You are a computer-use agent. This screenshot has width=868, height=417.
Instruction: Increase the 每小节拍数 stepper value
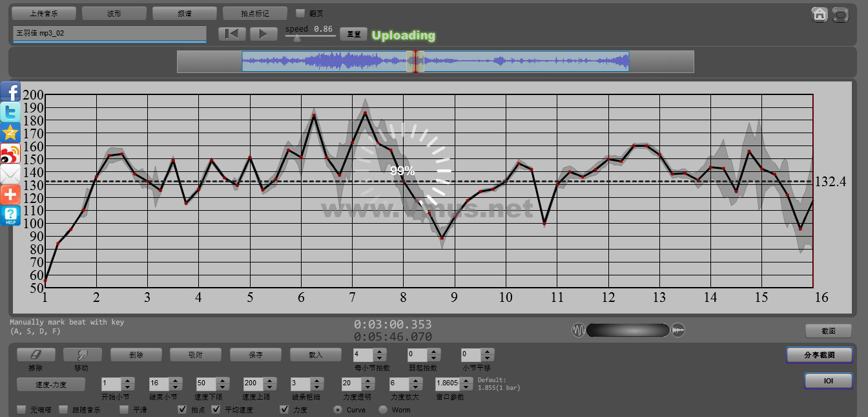(x=380, y=352)
